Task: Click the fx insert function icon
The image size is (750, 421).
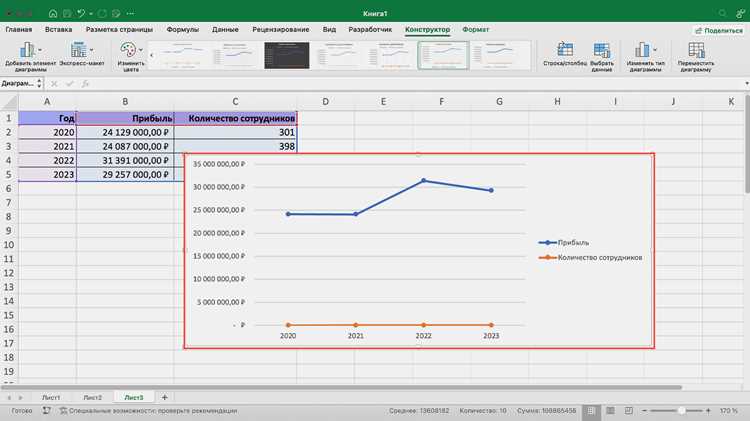Action: (x=85, y=84)
